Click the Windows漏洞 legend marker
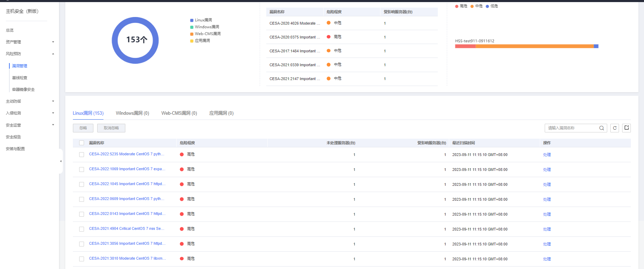The width and height of the screenshot is (644, 269). click(x=192, y=27)
